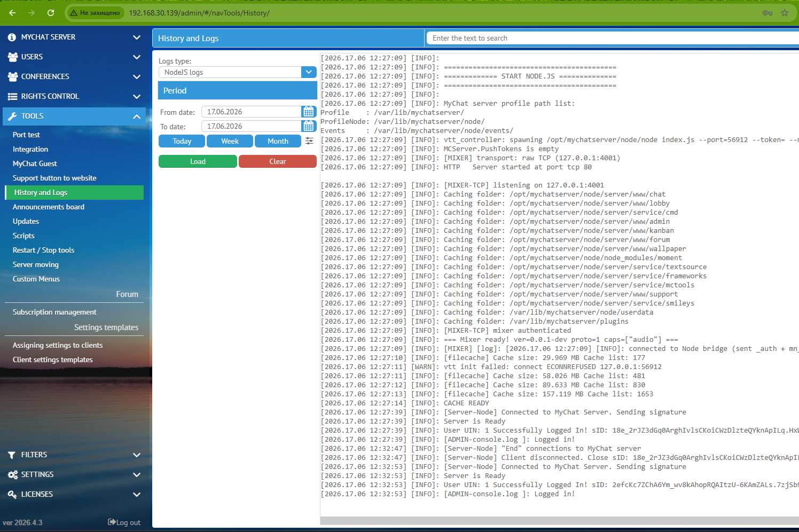Open Server moving tool
799x532 pixels.
(36, 265)
